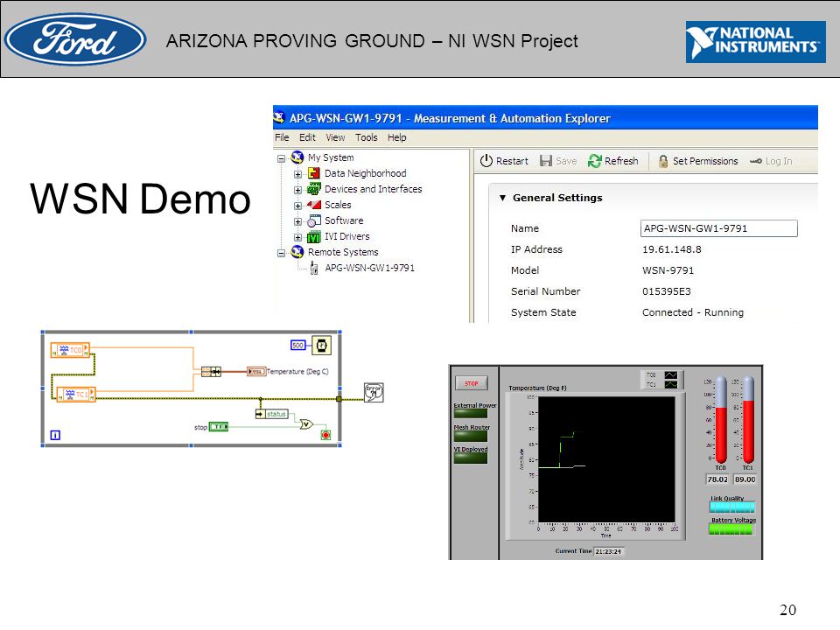Open the File menu
Screen dimensions: 840x630
pyautogui.click(x=282, y=137)
